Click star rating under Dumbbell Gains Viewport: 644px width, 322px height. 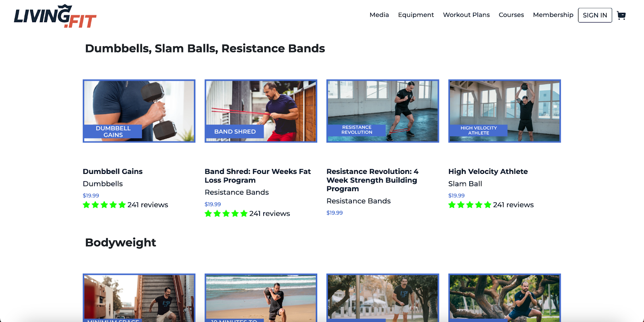tap(104, 205)
